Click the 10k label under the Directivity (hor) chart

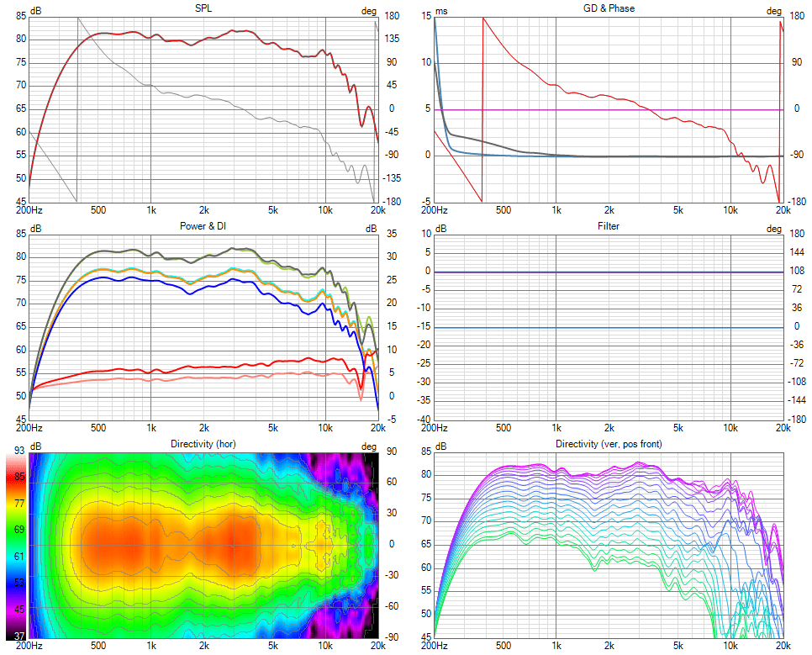[325, 645]
